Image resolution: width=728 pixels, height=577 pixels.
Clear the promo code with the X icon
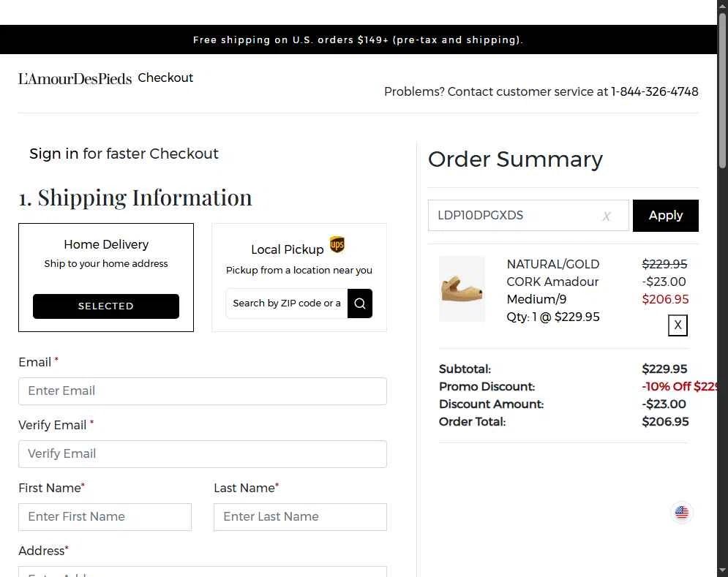click(607, 216)
